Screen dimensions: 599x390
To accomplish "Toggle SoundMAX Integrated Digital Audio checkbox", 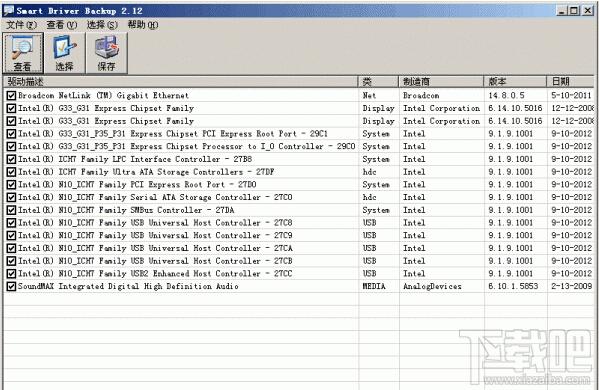I will pyautogui.click(x=11, y=286).
